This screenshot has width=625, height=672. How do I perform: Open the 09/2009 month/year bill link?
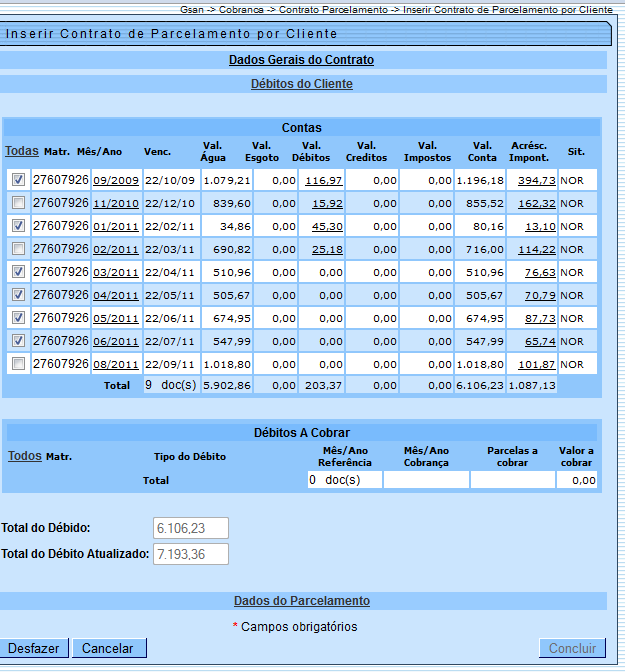(115, 181)
